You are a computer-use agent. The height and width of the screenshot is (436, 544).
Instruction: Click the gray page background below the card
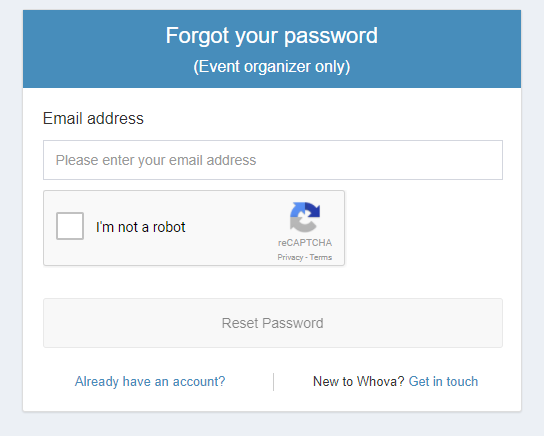point(272,425)
